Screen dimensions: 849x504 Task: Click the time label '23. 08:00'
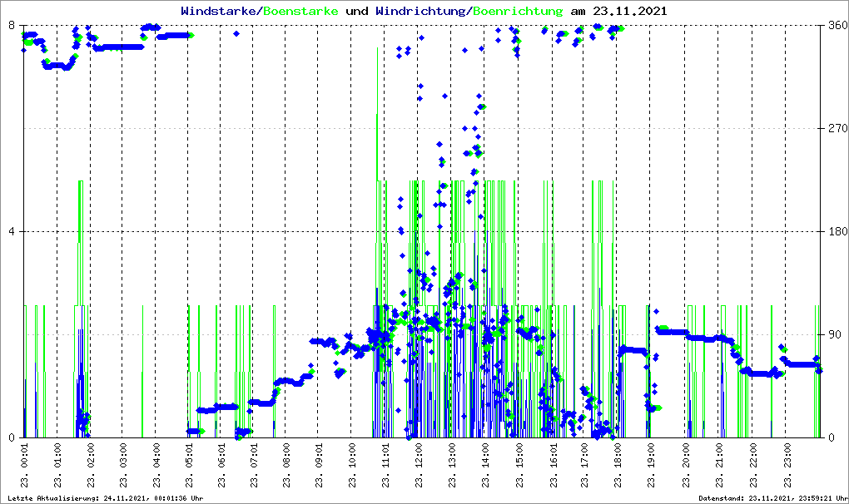point(285,466)
